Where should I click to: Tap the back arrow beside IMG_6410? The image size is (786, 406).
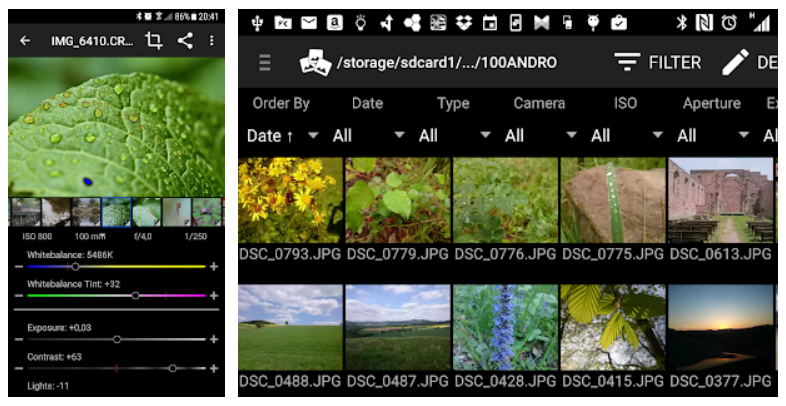coord(25,41)
